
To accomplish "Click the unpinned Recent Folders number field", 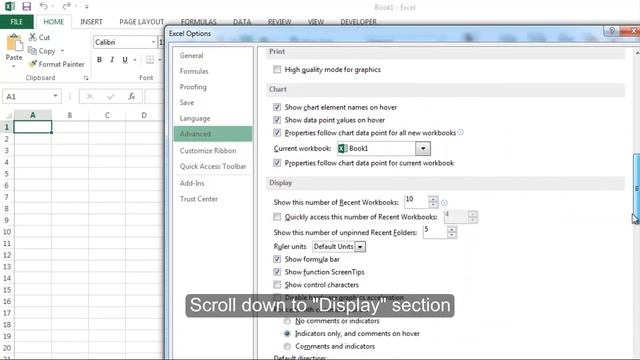I will 435,232.
